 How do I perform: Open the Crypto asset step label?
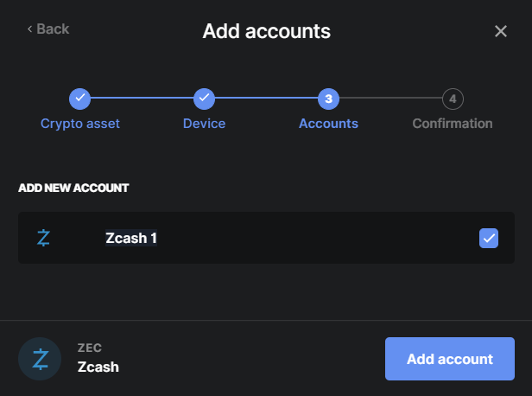[79, 124]
